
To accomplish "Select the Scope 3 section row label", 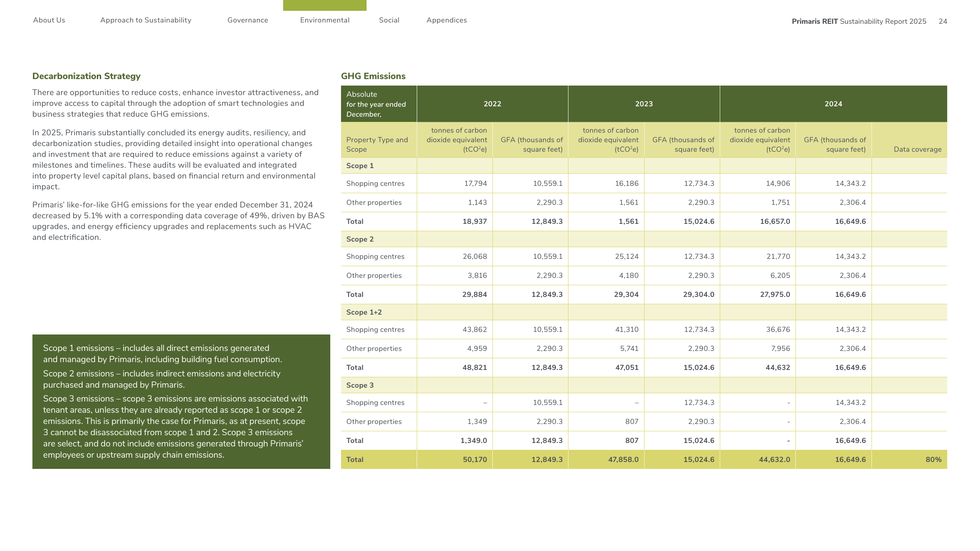I will 360,385.
